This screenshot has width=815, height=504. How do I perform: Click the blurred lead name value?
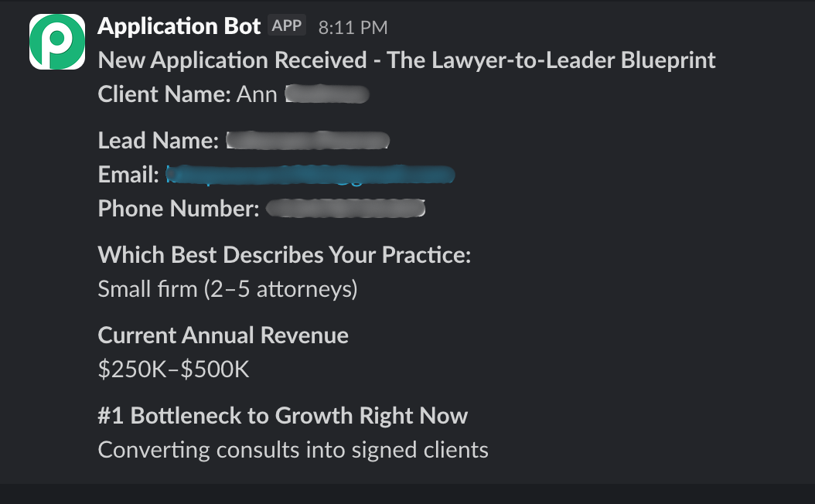pos(308,140)
